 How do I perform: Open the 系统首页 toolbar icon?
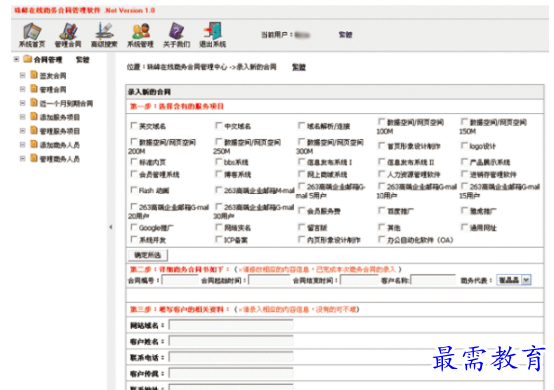[32, 31]
